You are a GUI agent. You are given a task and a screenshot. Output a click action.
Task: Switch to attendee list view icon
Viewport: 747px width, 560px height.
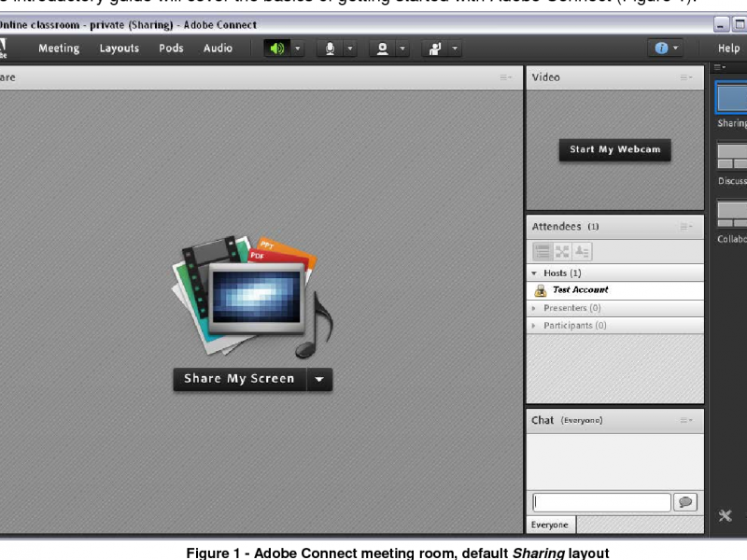(x=543, y=251)
